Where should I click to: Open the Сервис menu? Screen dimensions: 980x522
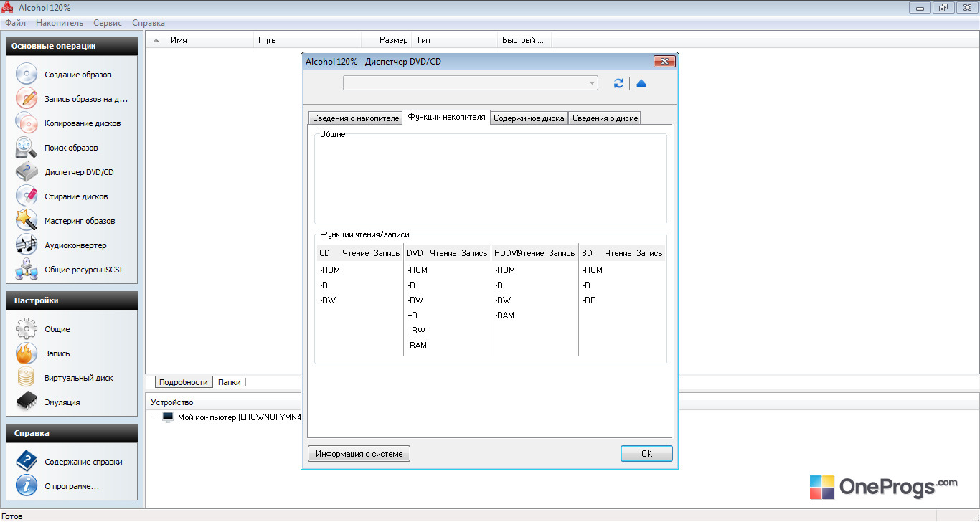tap(108, 23)
